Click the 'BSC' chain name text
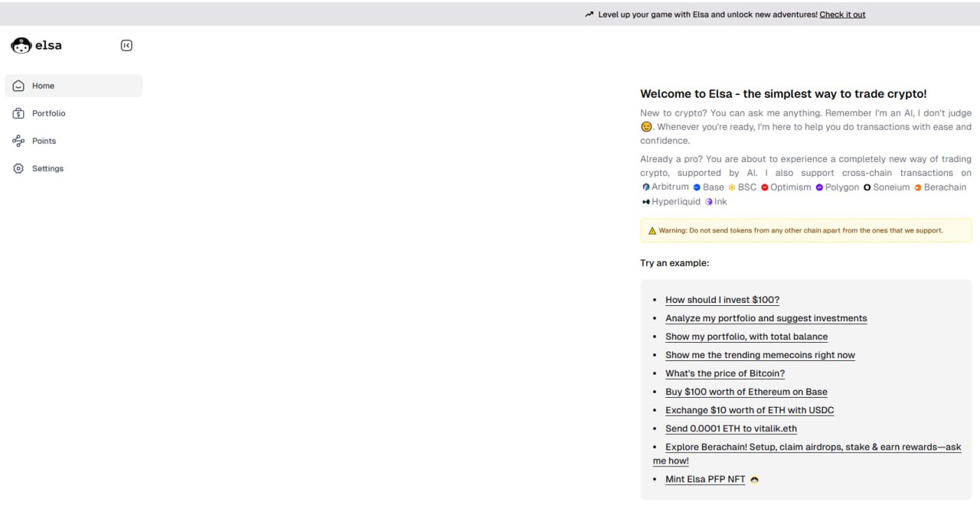This screenshot has height=511, width=980. coord(747,187)
